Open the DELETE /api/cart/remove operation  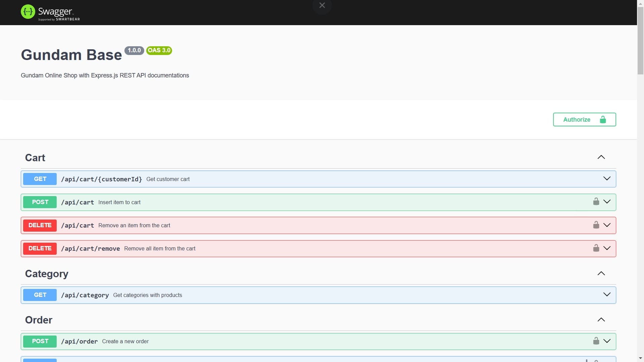click(x=91, y=249)
